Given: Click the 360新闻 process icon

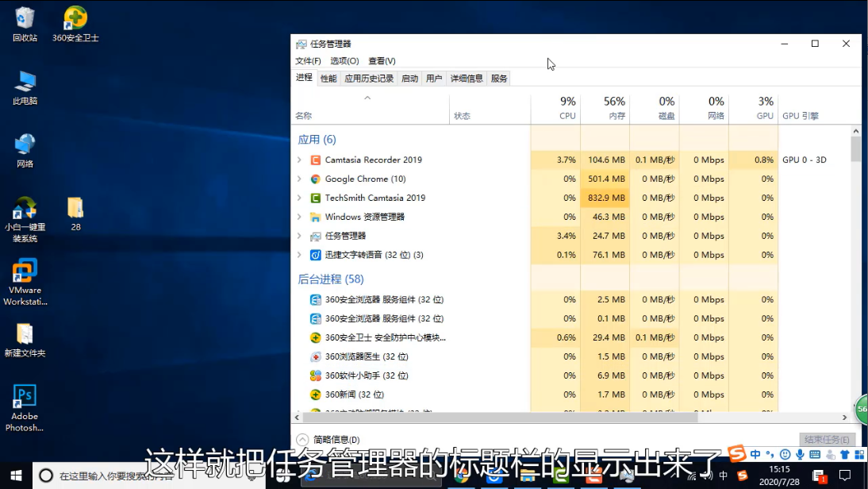Looking at the screenshot, I should (315, 395).
